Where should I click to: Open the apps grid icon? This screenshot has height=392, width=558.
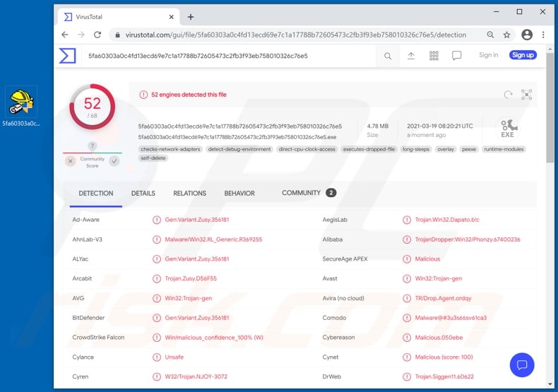click(434, 56)
